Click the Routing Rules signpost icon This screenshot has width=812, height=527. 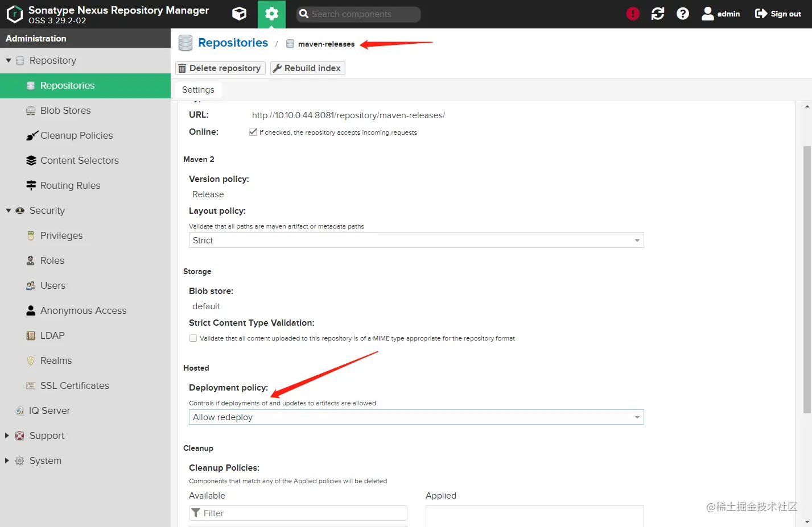click(x=31, y=185)
